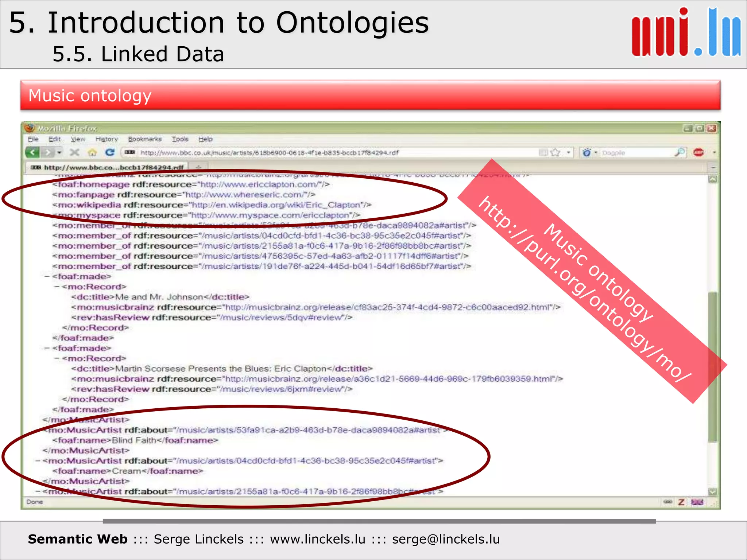
Task: Collapse the second foaf:made node
Action: click(47, 348)
